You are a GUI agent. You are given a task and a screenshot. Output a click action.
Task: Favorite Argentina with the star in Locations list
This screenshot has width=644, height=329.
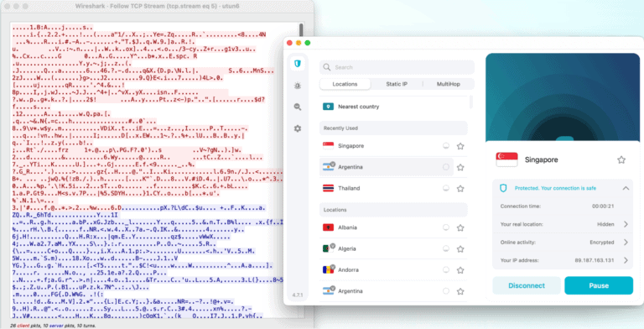coord(460,291)
